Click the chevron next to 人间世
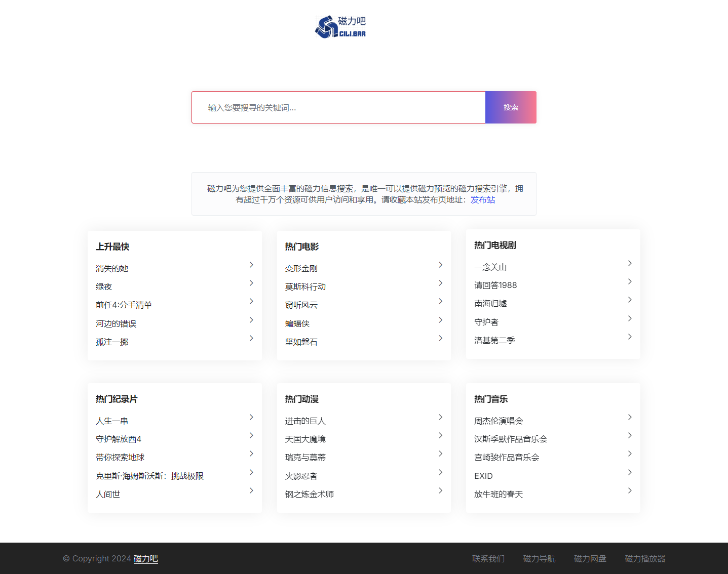The image size is (728, 574). [251, 490]
